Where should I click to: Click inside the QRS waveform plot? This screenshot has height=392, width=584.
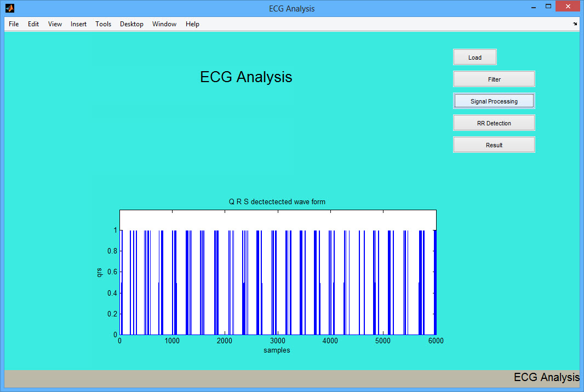(x=278, y=273)
